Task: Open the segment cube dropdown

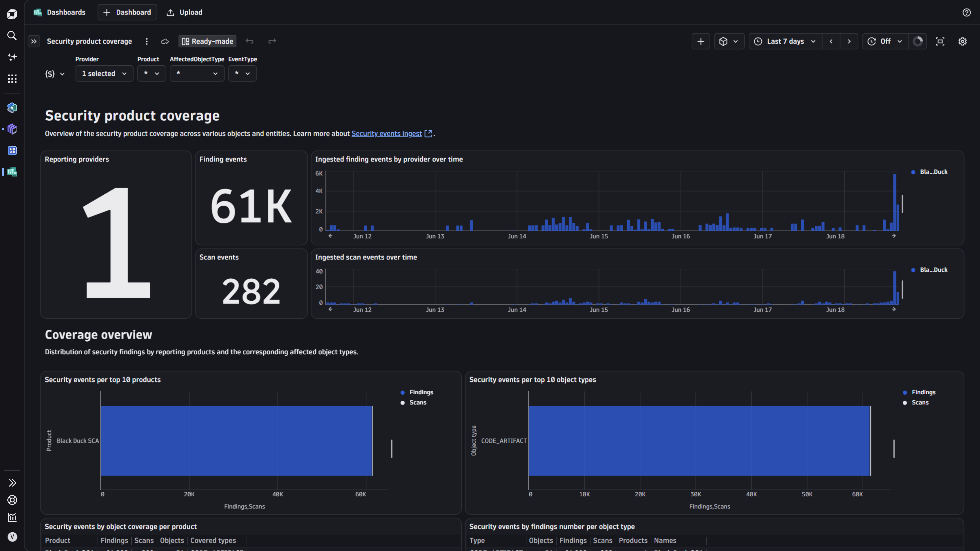Action: (x=729, y=41)
